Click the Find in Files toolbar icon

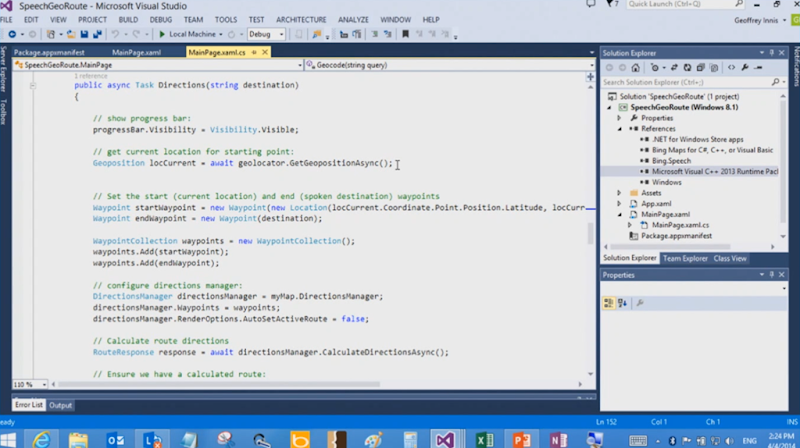click(317, 34)
